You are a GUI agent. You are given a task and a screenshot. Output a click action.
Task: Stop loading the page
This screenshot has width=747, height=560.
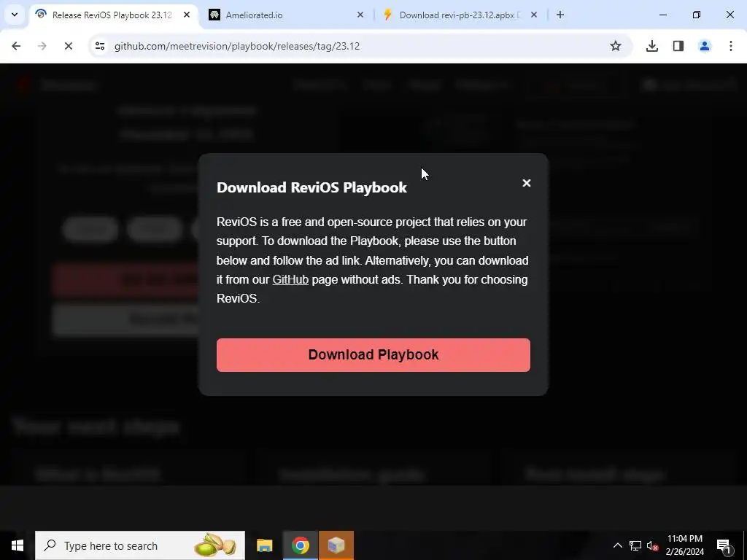[68, 46]
